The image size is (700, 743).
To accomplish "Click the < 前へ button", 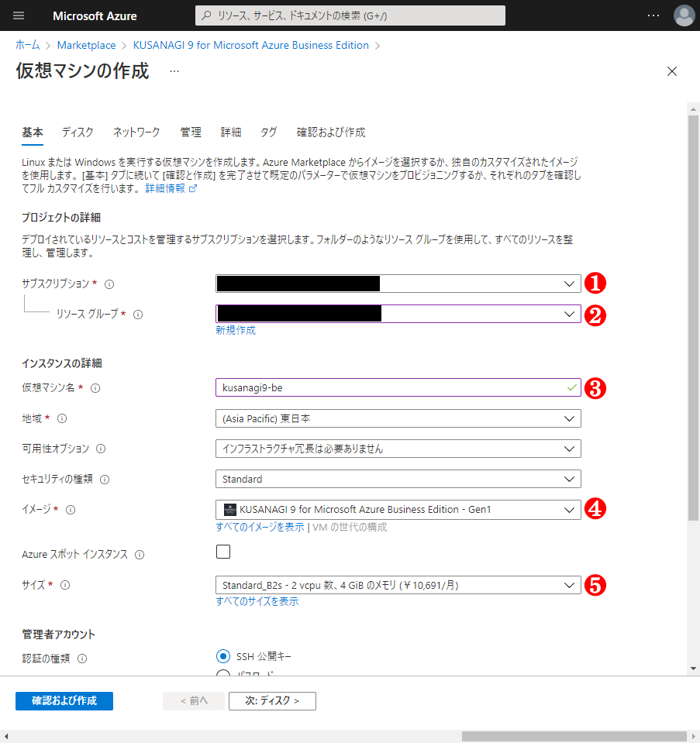I will 194,701.
